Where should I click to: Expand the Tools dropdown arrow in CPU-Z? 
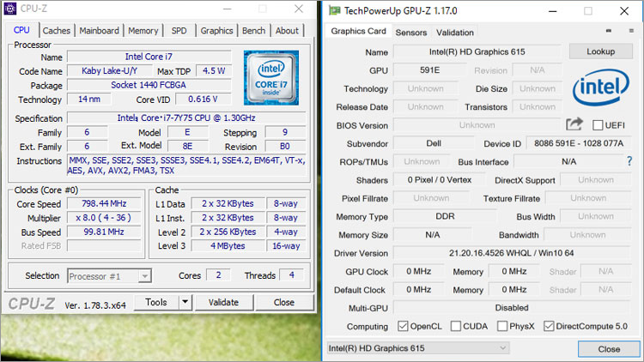(185, 302)
